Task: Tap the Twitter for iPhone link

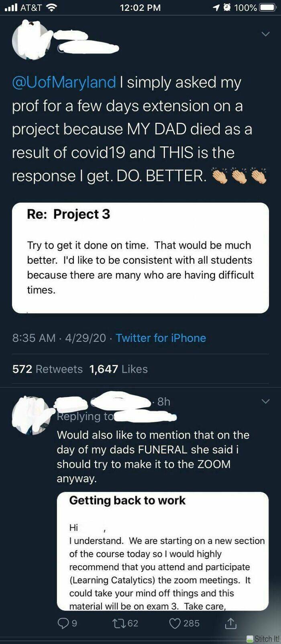Action: click(x=161, y=338)
